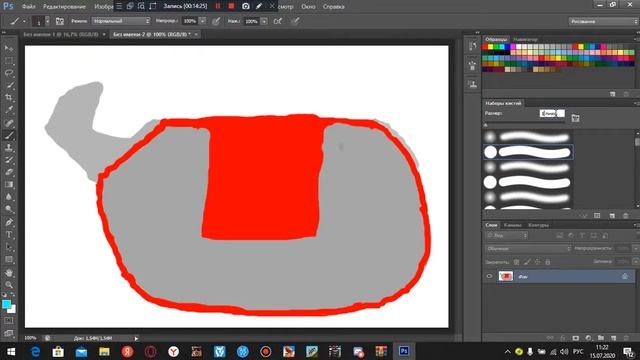Toggle lock image pixels brush icon

coord(527,262)
